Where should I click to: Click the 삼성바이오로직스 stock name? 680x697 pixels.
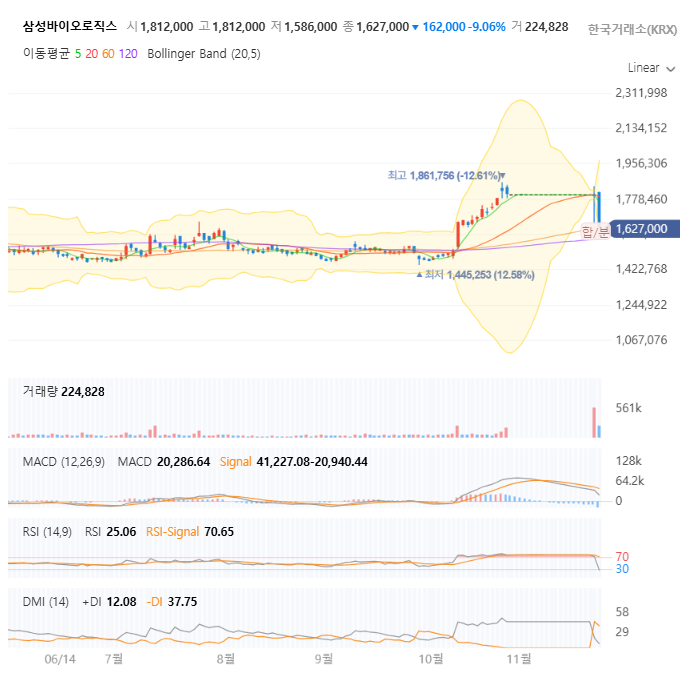tap(70, 26)
